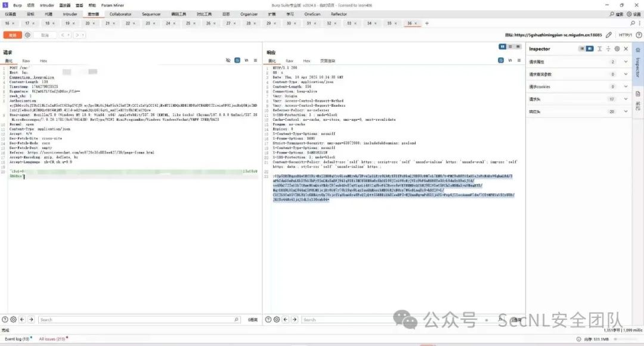This screenshot has height=346, width=644.
Task: Jump to next request search match
Action: pyautogui.click(x=31, y=319)
